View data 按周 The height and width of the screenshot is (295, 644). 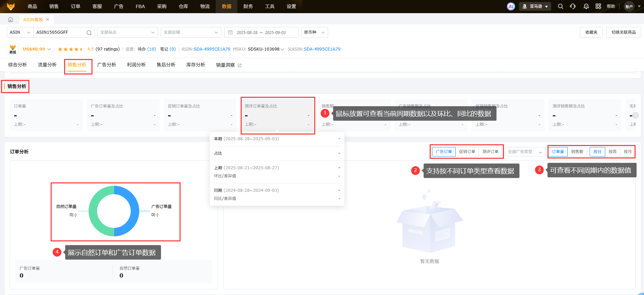pyautogui.click(x=613, y=152)
